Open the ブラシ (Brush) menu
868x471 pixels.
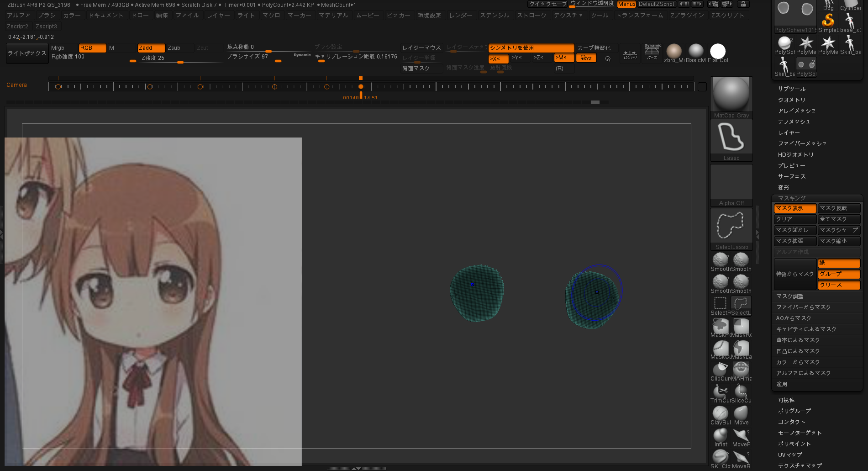47,16
